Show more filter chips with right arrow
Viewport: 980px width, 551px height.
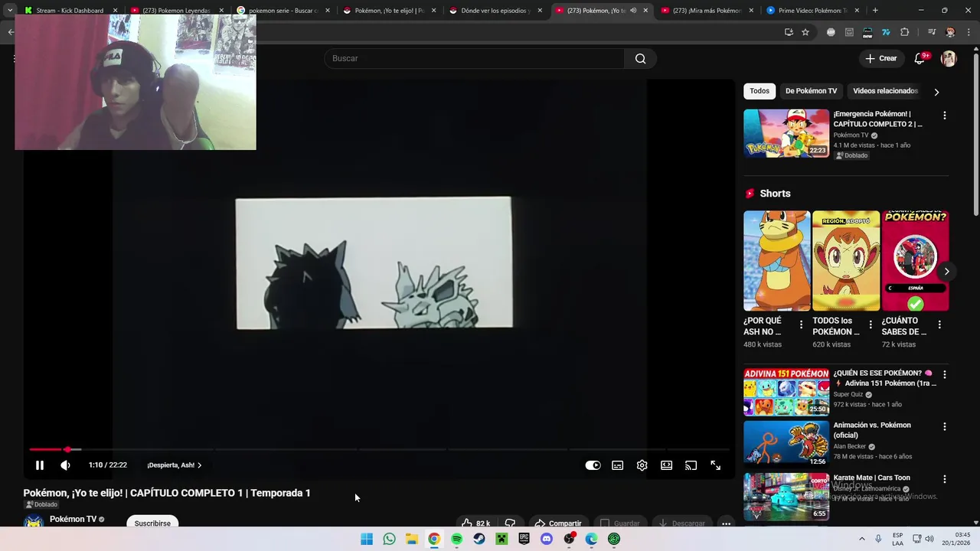[x=936, y=92]
